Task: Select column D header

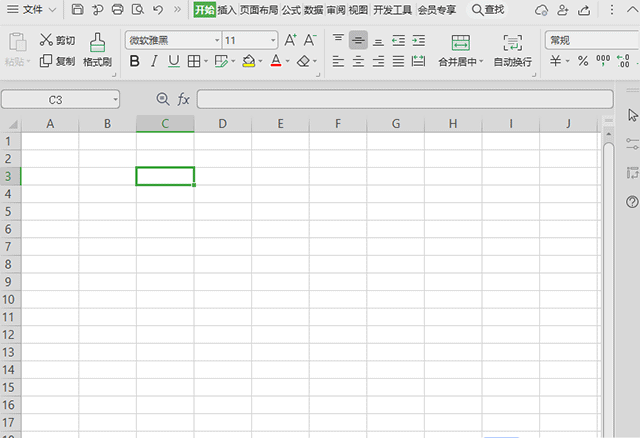Action: (222, 124)
